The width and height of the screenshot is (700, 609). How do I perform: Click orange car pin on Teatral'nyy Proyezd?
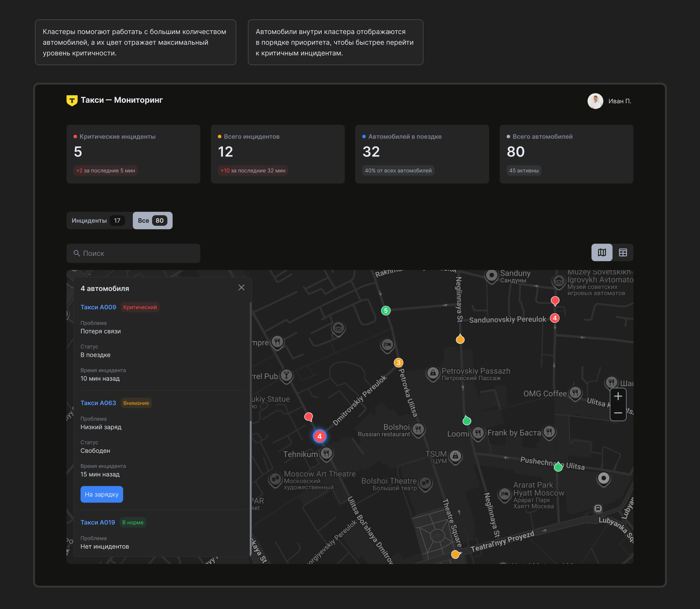click(456, 554)
